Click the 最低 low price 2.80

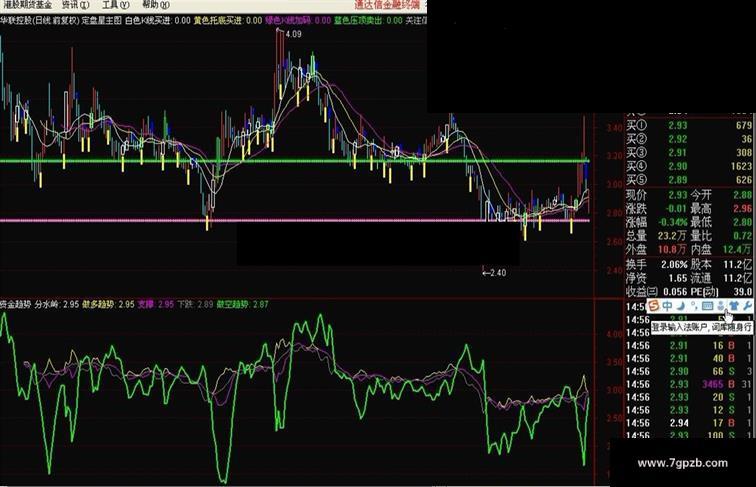(x=742, y=222)
